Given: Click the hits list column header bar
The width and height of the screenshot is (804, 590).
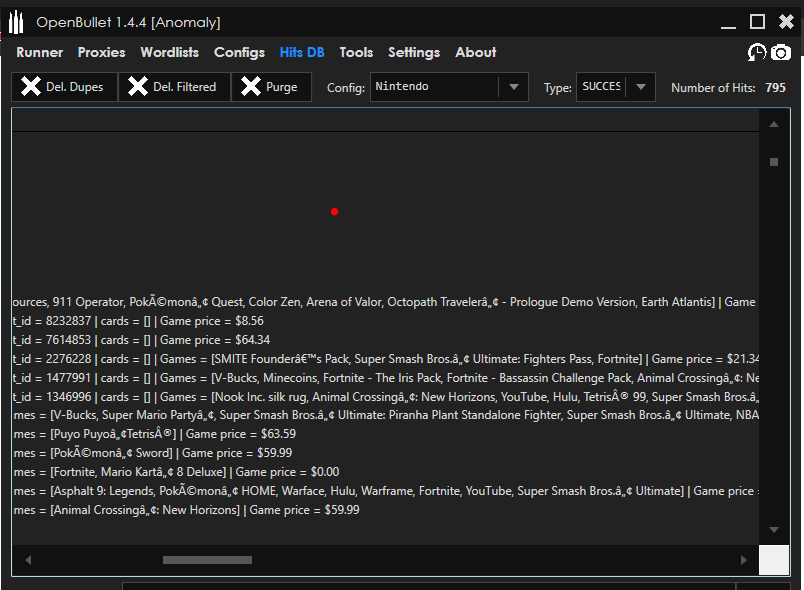Looking at the screenshot, I should point(386,120).
